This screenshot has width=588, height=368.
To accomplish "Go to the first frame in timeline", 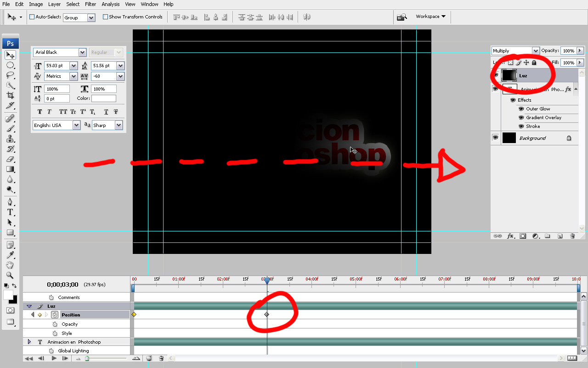I will click(28, 358).
